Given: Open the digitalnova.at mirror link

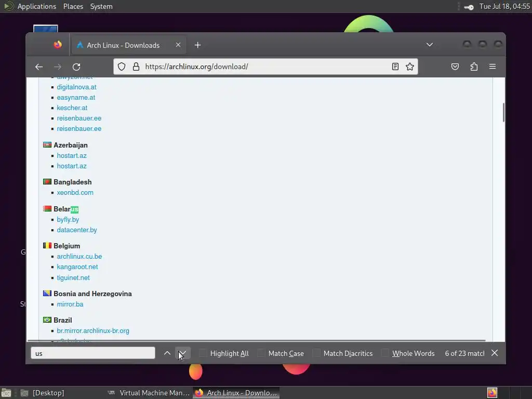Looking at the screenshot, I should [x=77, y=87].
